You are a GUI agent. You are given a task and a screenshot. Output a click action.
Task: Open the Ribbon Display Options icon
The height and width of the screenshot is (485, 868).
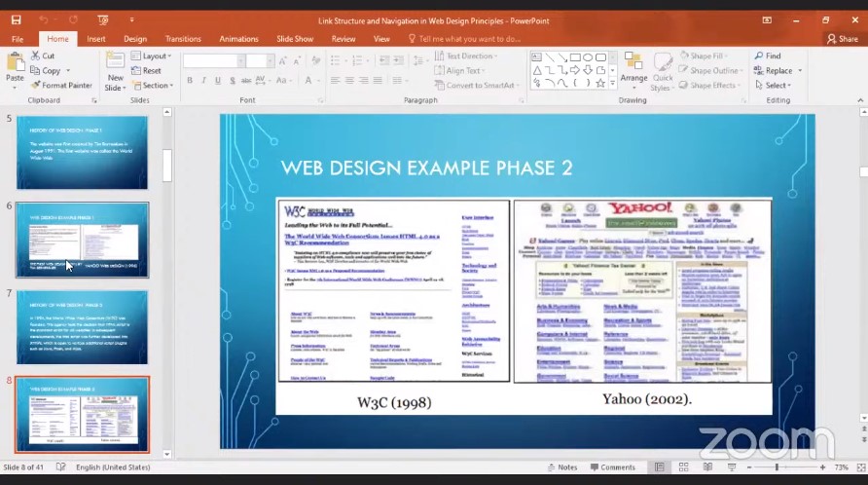[767, 19]
